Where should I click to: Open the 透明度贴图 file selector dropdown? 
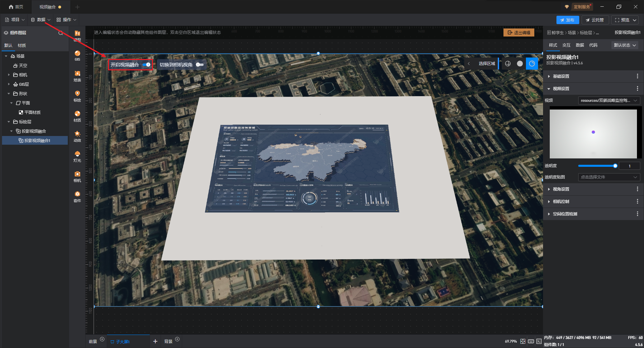(609, 177)
